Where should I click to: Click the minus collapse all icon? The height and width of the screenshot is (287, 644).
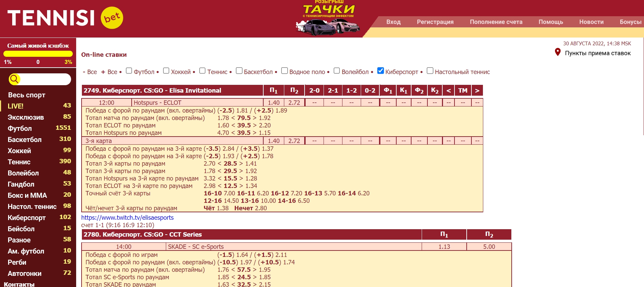[84, 72]
